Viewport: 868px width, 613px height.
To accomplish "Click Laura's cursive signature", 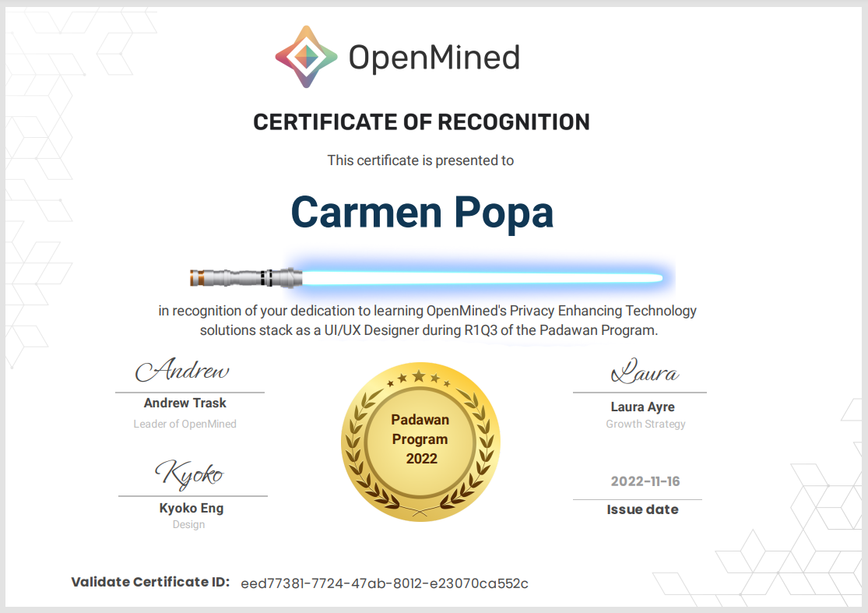I will pyautogui.click(x=645, y=372).
